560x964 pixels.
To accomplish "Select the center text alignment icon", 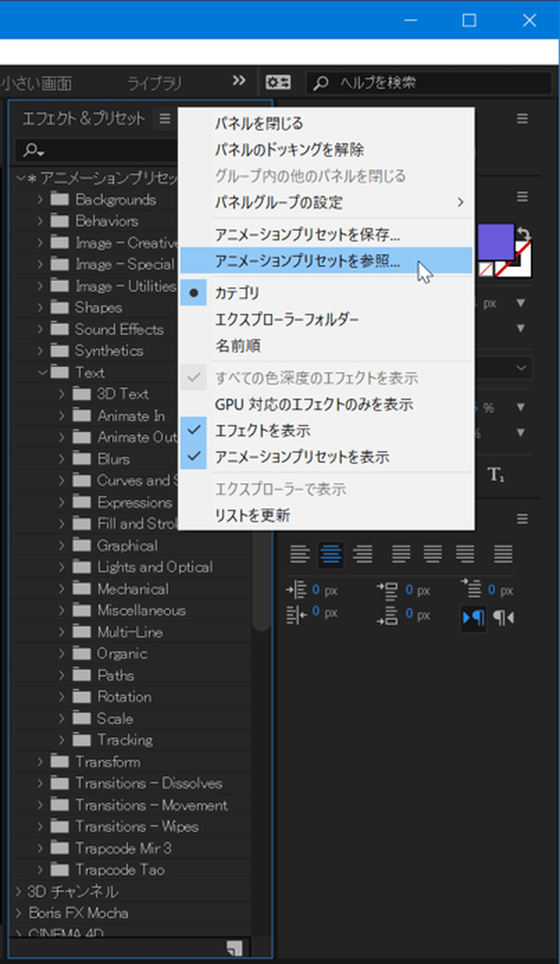I will click(x=330, y=555).
